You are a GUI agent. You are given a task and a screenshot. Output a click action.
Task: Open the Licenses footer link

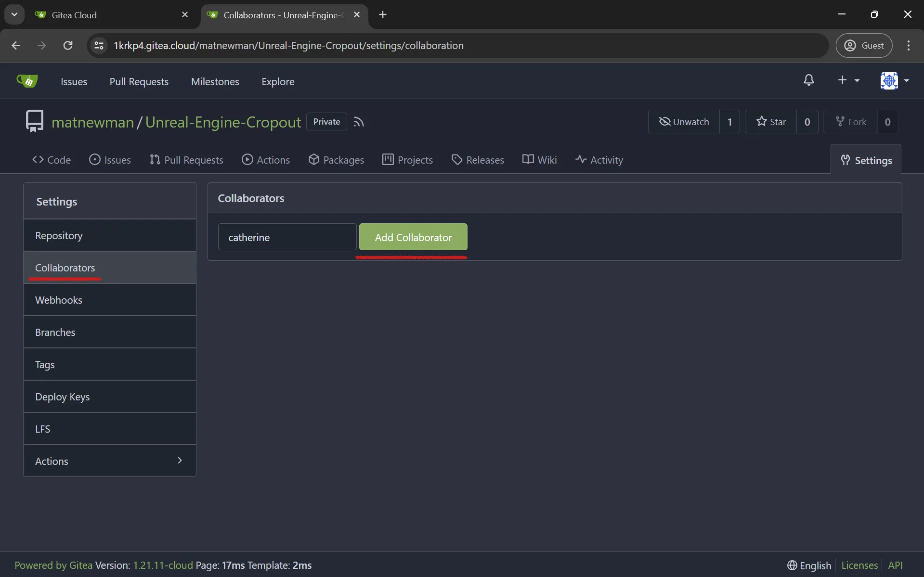point(859,565)
